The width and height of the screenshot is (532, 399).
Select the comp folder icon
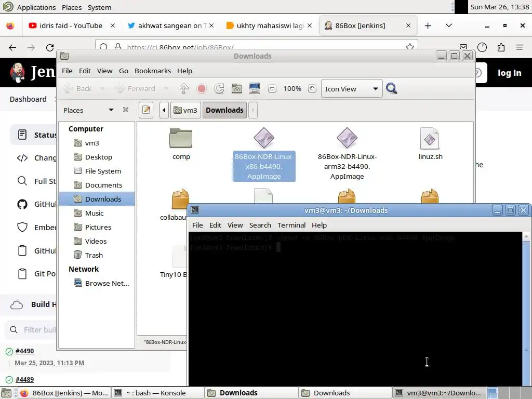coord(181,138)
